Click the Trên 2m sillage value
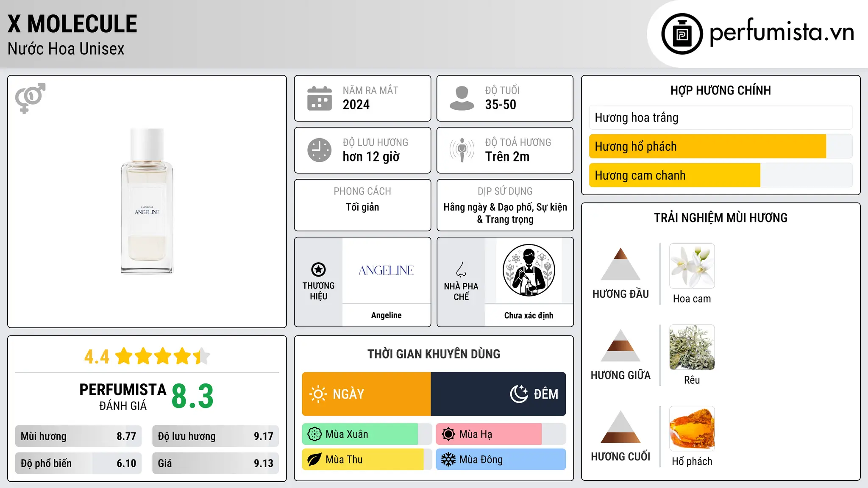 point(507,157)
